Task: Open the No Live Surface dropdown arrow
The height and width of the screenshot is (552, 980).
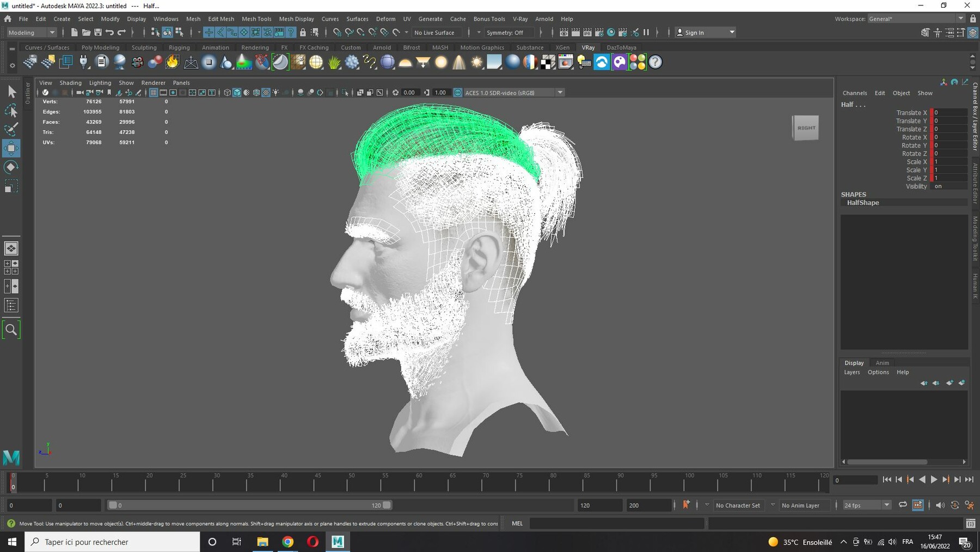Action: pos(406,33)
